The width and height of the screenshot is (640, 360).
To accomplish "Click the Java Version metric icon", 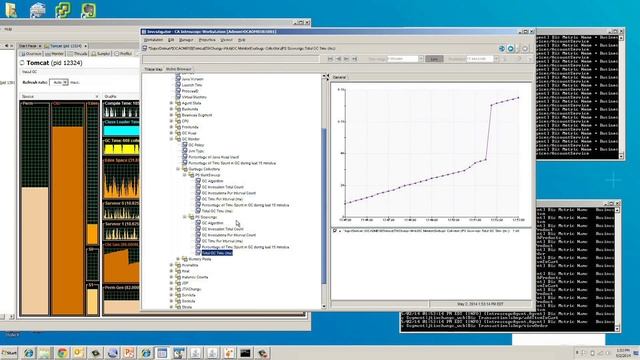I will pos(178,79).
